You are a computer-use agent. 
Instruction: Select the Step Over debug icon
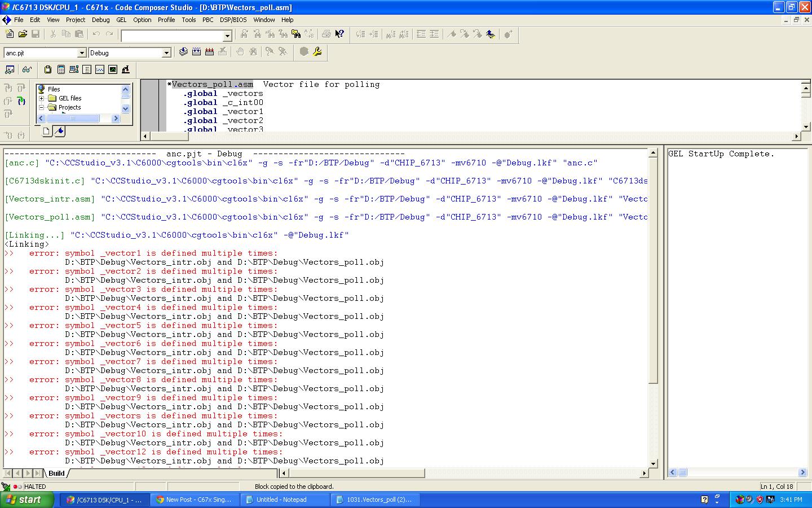coord(21,88)
